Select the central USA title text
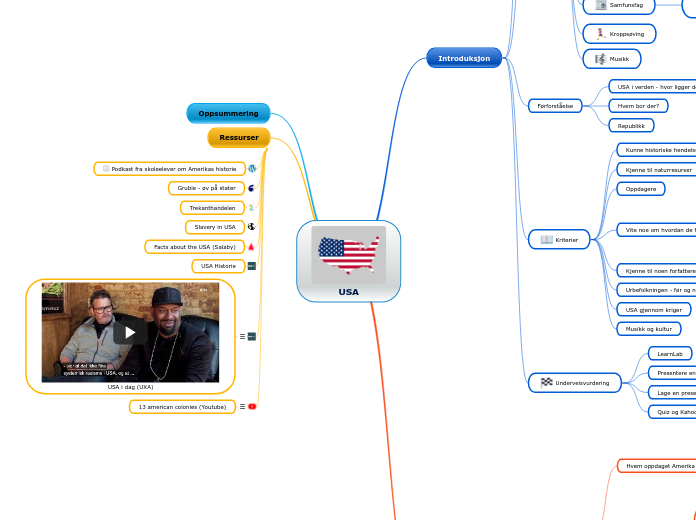 point(348,292)
